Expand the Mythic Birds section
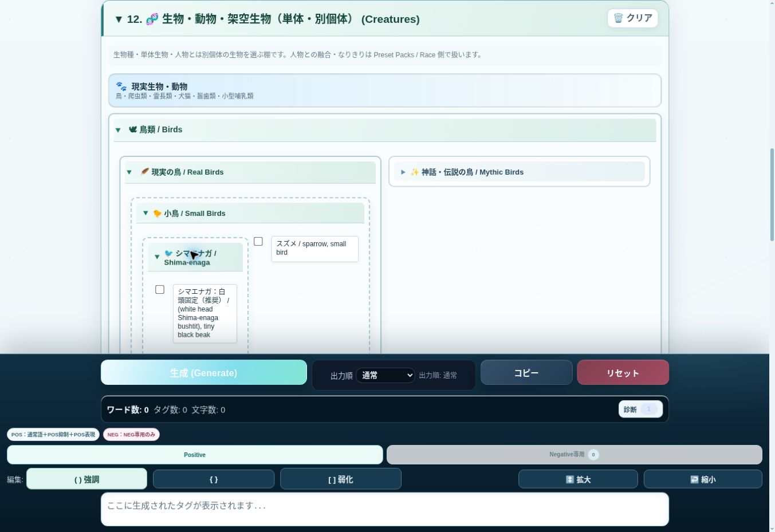This screenshot has width=775, height=532. click(x=520, y=172)
